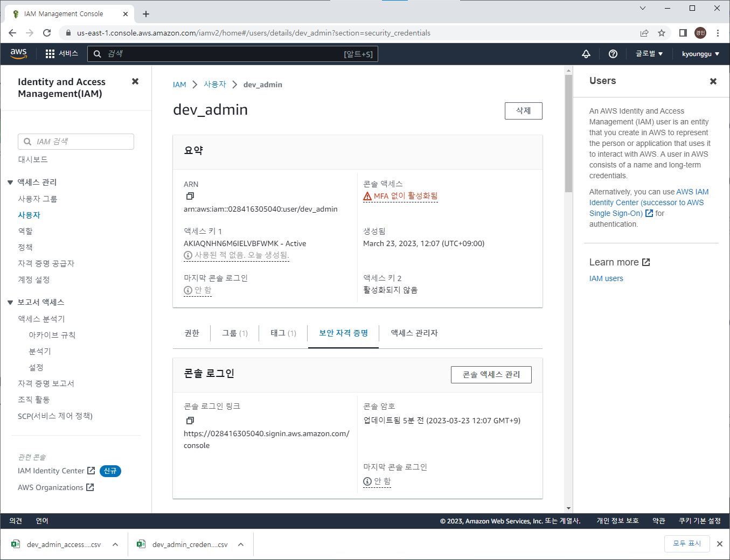The width and height of the screenshot is (730, 560).
Task: Open the IAM breadcrumb link
Action: tap(179, 85)
